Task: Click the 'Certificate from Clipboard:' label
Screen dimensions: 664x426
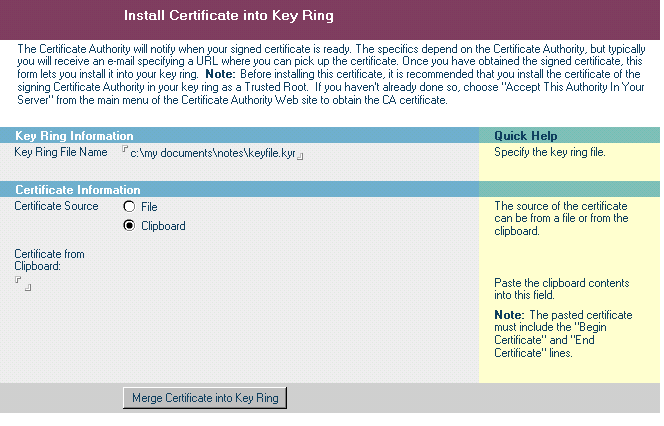Action: pos(49,260)
